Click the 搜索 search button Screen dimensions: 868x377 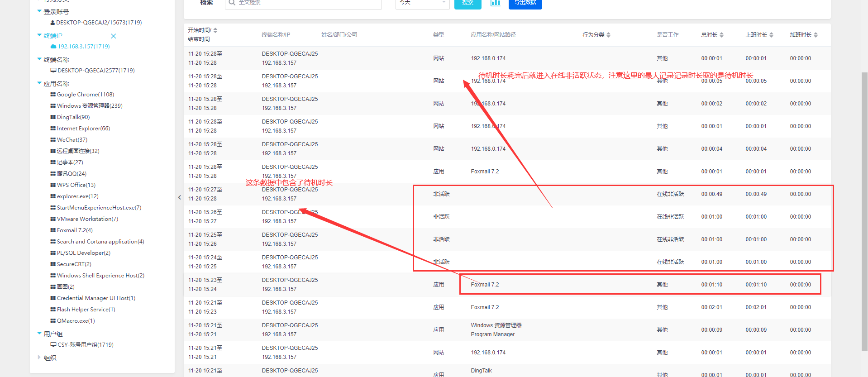467,3
